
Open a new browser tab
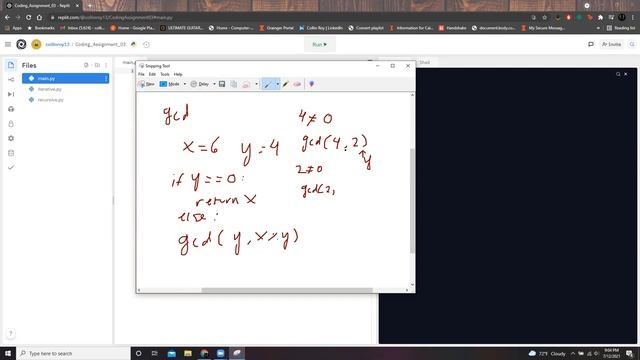[x=89, y=6]
